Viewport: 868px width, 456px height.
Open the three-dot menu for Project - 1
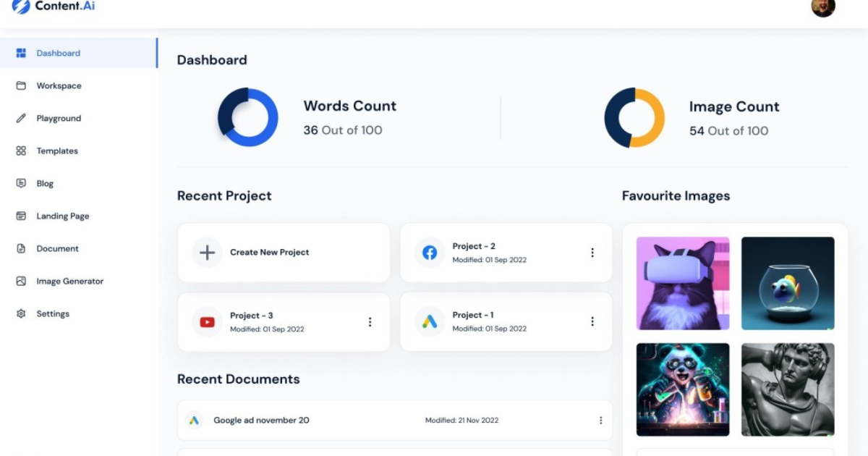click(592, 321)
